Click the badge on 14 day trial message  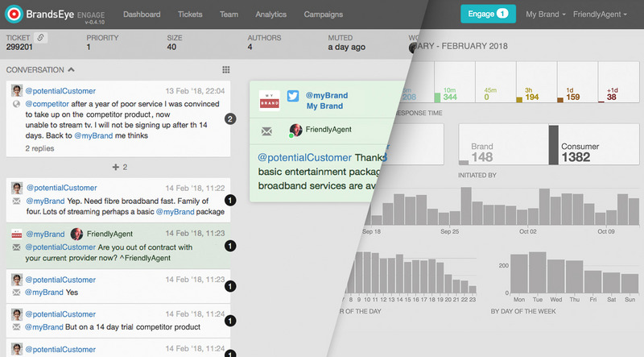[230, 321]
